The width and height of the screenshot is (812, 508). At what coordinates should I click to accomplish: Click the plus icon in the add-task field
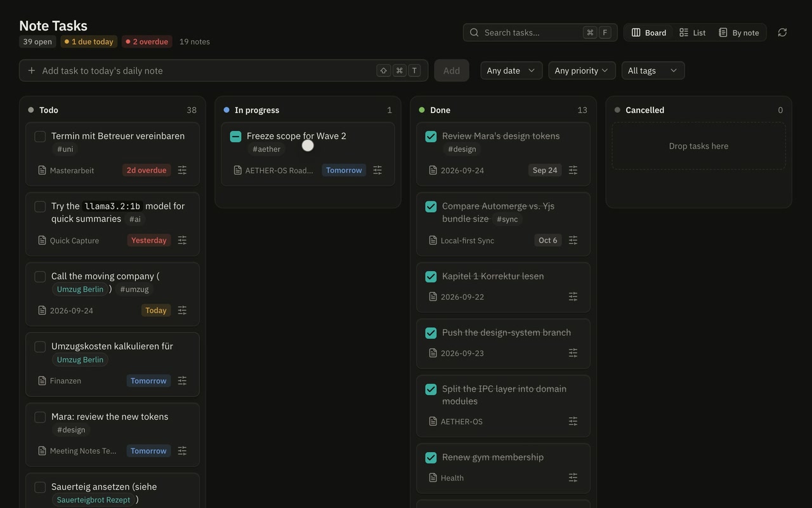point(32,70)
